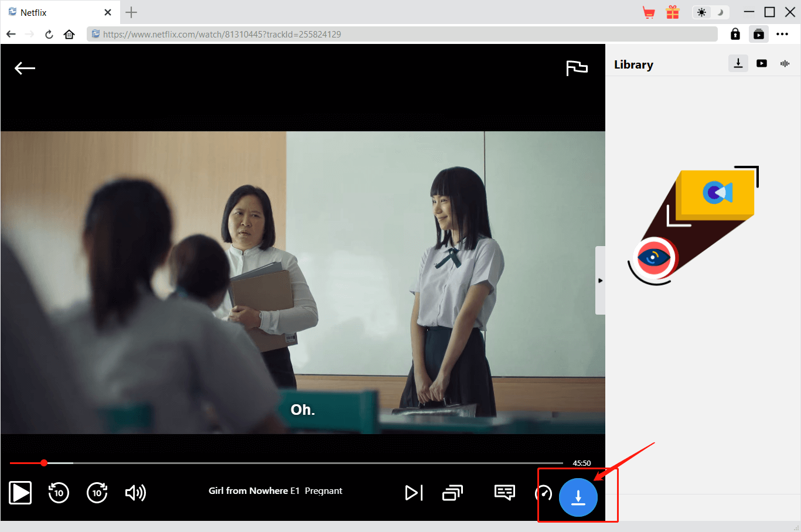Open the shopping cart purchase page
The height and width of the screenshot is (532, 801).
click(x=649, y=12)
